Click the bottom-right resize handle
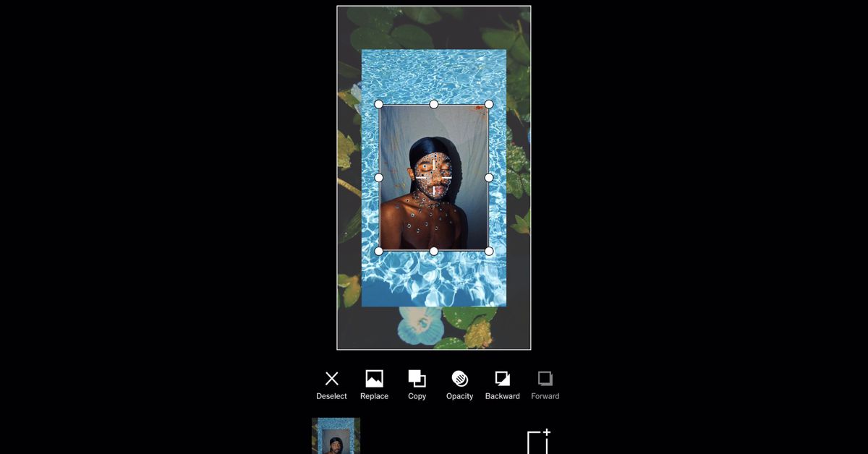Image resolution: width=868 pixels, height=454 pixels. coord(489,251)
